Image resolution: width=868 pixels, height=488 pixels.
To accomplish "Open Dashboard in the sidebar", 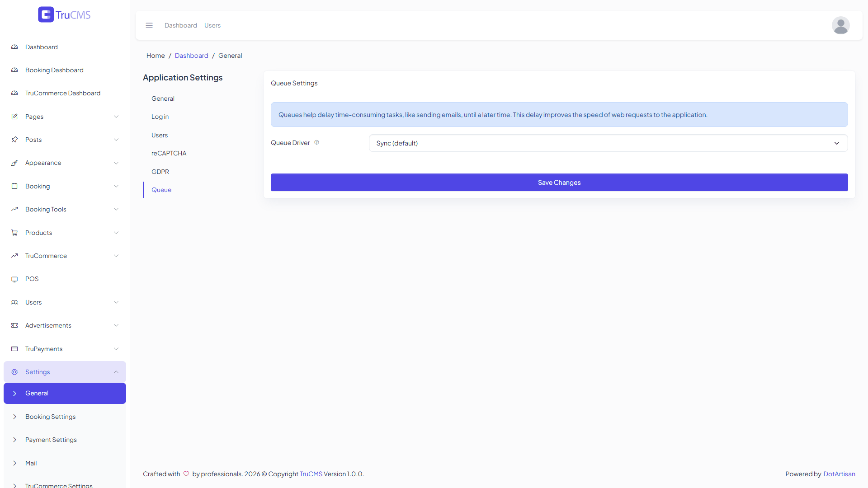I will [x=65, y=47].
